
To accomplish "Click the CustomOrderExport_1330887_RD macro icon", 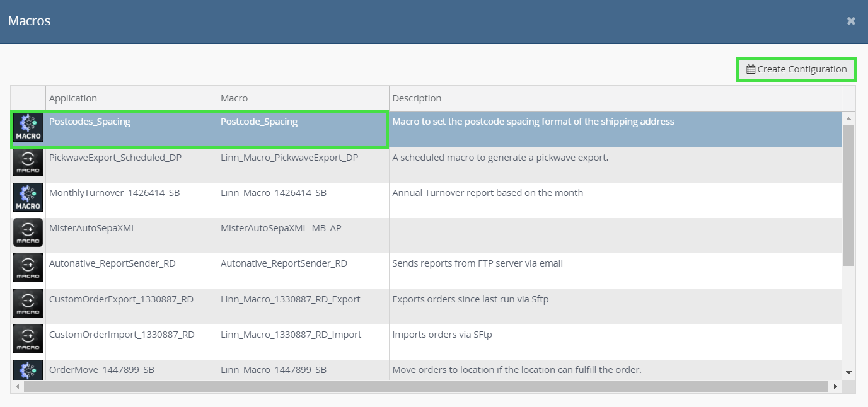I will [28, 306].
